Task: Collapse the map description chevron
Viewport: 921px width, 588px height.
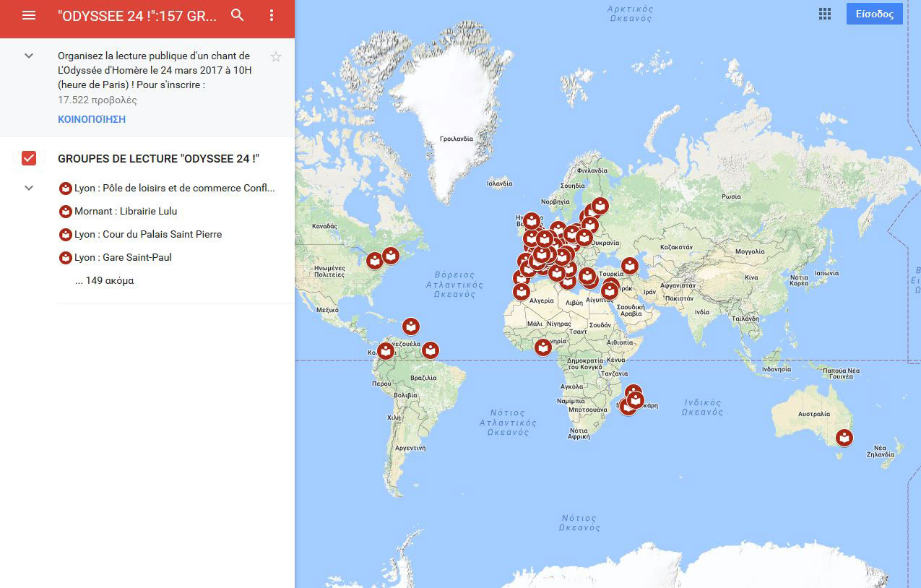Action: (x=29, y=56)
